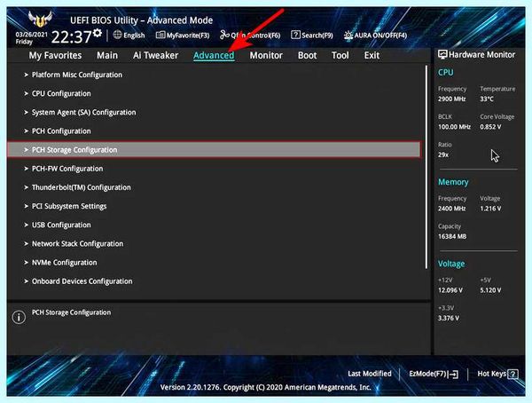Image resolution: width=532 pixels, height=403 pixels.
Task: Click the info icon in help pane
Action: click(x=19, y=317)
